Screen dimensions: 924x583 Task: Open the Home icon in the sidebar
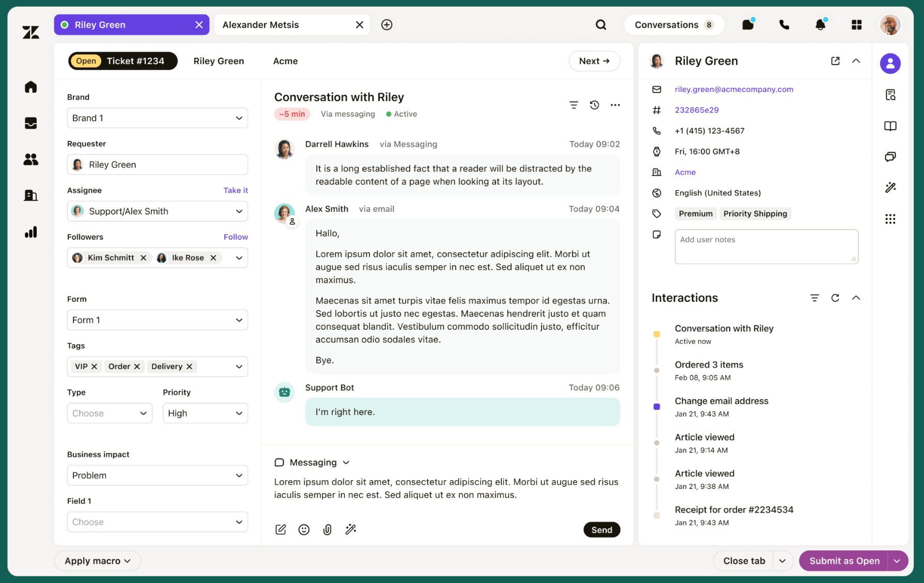tap(30, 87)
